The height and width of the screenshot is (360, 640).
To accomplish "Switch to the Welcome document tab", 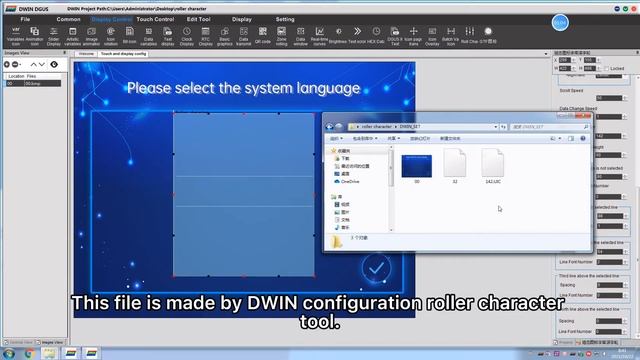I will pos(86,54).
